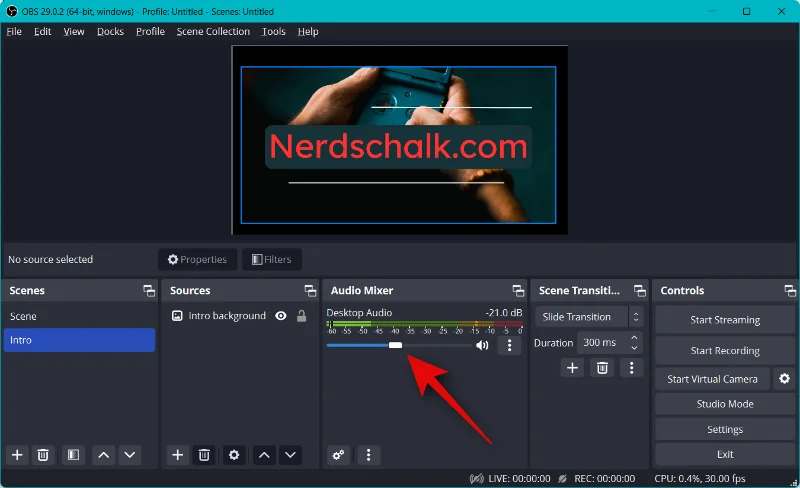The image size is (800, 488).
Task: Click the Desktop Audio label
Action: click(x=359, y=312)
